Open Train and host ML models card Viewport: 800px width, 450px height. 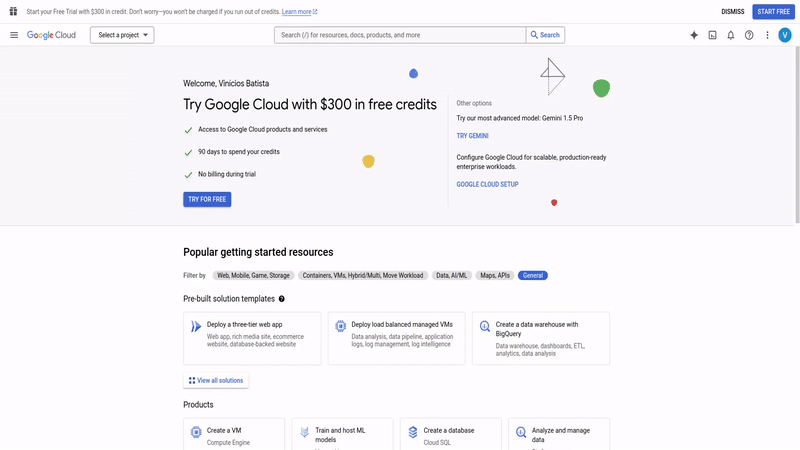tap(342, 434)
